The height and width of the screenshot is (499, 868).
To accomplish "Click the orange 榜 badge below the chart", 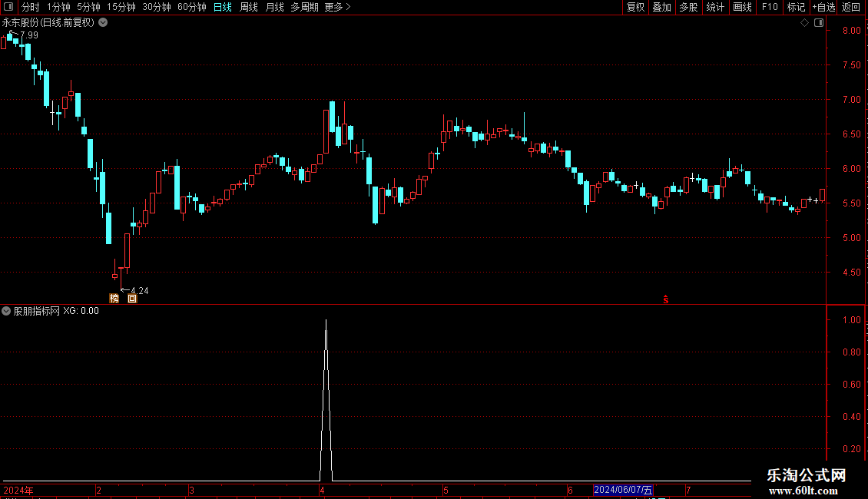I will coord(114,299).
